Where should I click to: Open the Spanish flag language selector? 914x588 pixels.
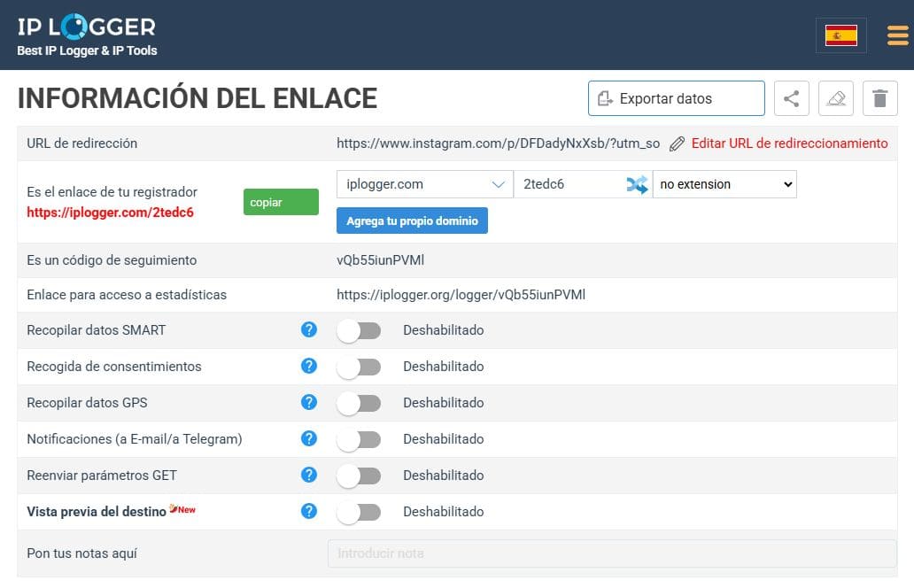click(x=840, y=35)
